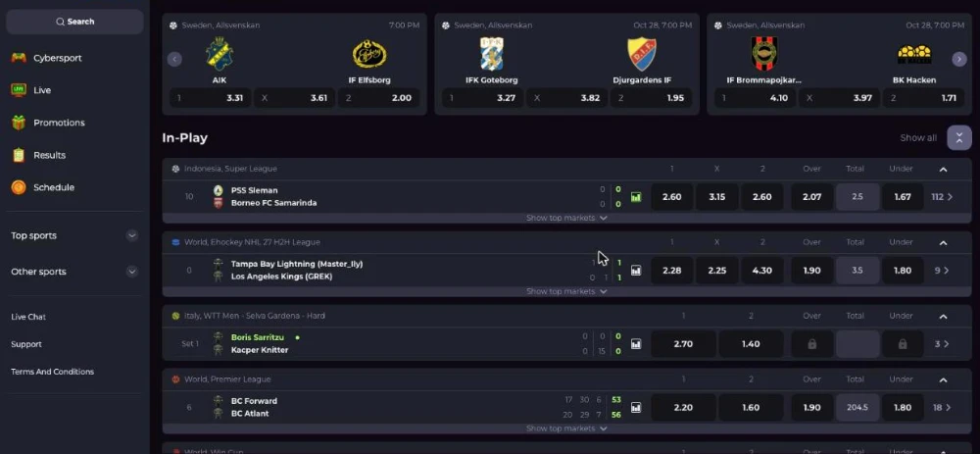The image size is (980, 454).
Task: Expand the Other sports section
Action: coord(132,272)
